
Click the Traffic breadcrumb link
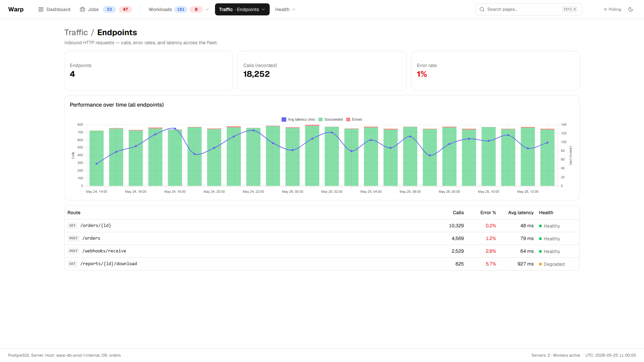[x=76, y=33]
